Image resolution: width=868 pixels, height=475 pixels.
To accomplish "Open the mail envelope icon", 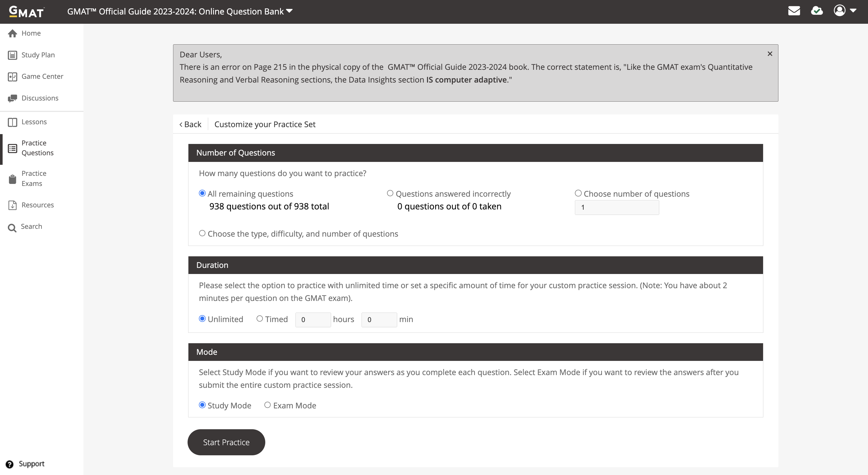I will (x=794, y=11).
